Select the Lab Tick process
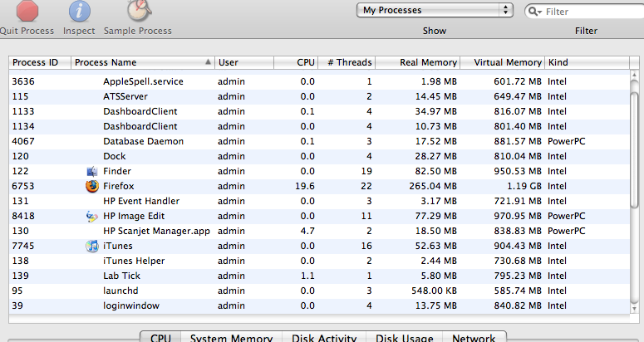The width and height of the screenshot is (644, 342). (319, 276)
